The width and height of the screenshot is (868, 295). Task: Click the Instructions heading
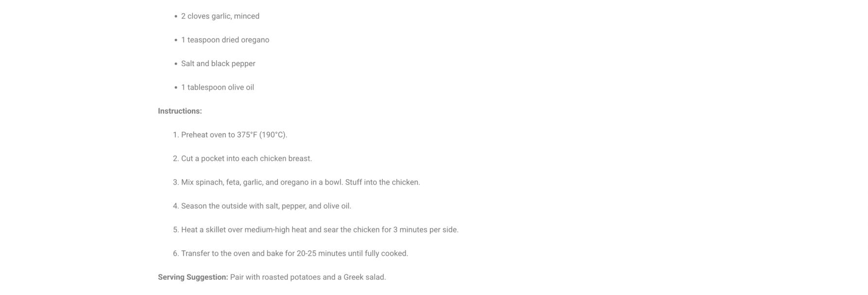tap(180, 111)
